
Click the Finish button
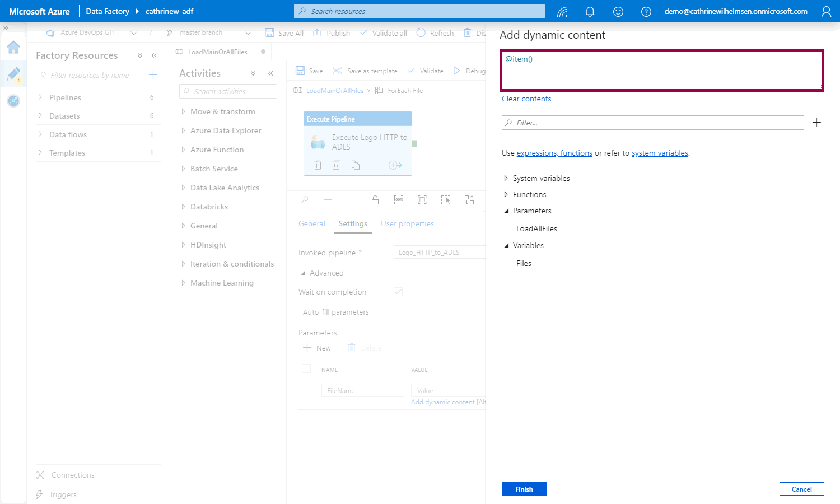pyautogui.click(x=524, y=489)
